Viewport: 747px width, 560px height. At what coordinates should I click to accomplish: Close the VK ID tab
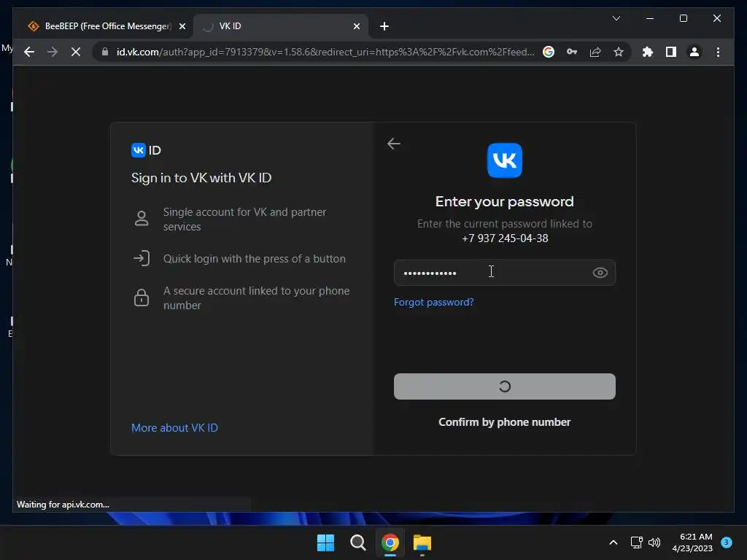(356, 26)
